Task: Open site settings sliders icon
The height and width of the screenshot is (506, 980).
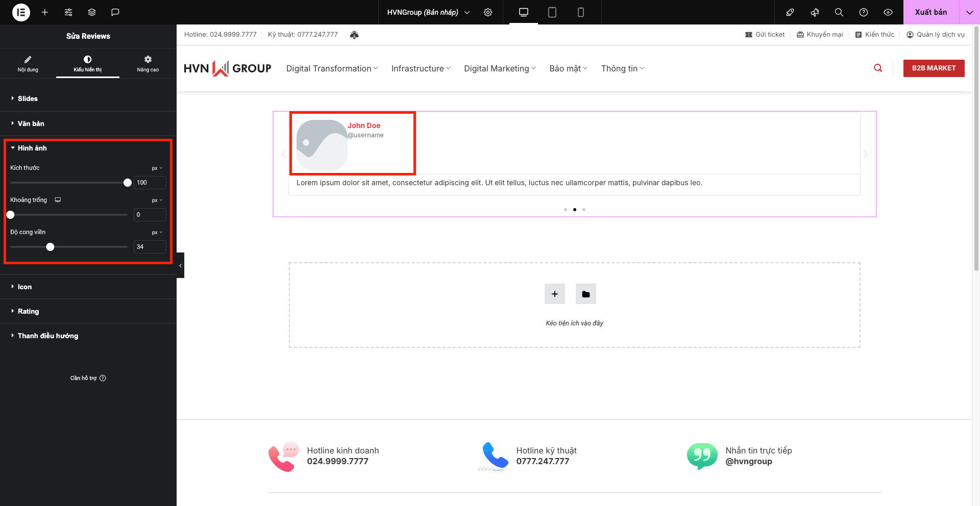Action: pyautogui.click(x=68, y=12)
